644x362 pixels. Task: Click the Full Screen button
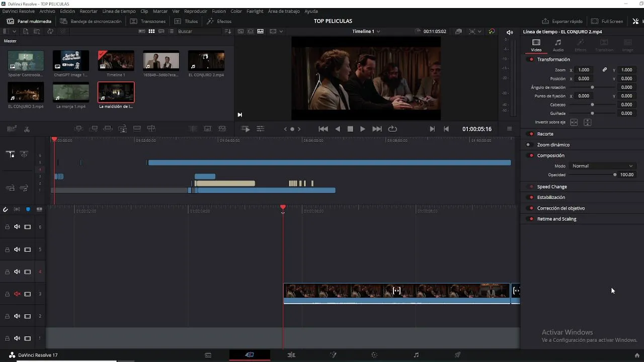point(607,22)
